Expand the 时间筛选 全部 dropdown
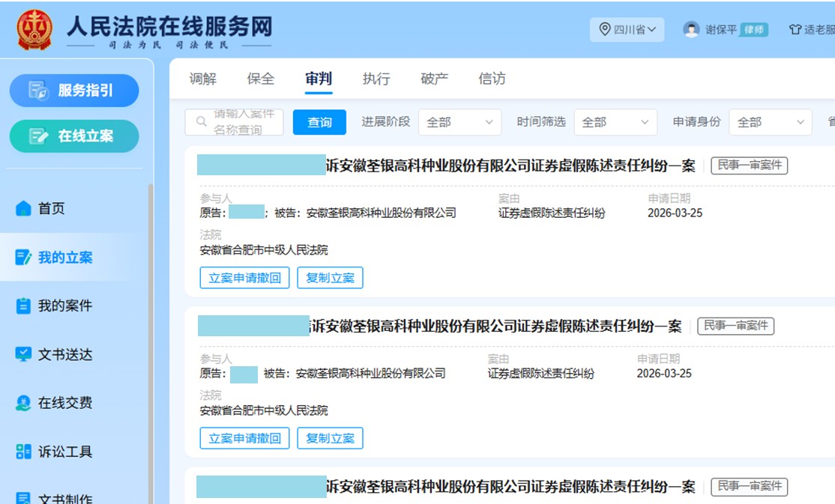Image resolution: width=835 pixels, height=504 pixels. coord(615,122)
